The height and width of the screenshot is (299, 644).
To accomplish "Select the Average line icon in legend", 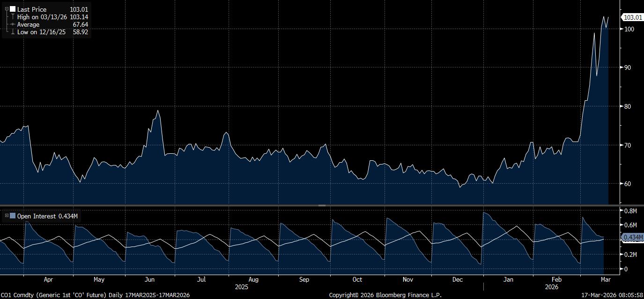I will (13, 24).
